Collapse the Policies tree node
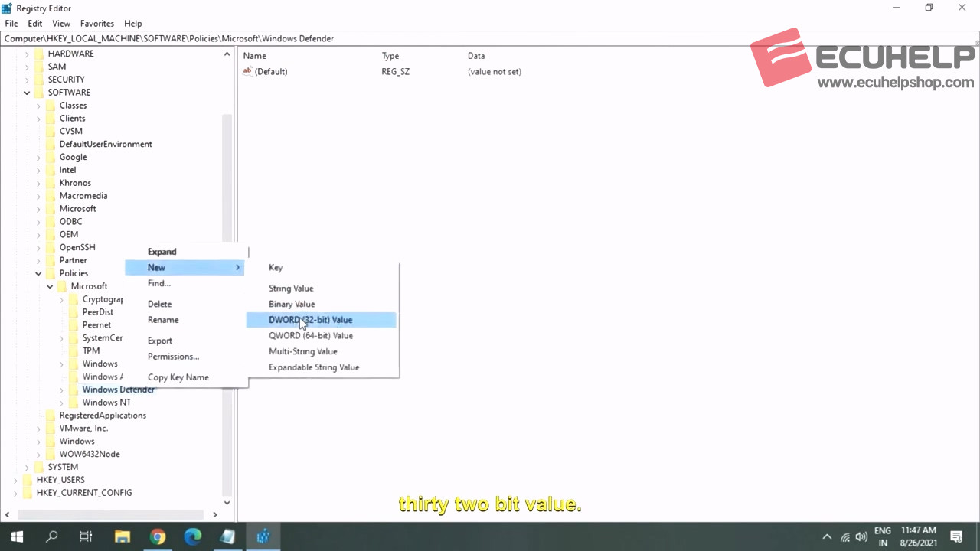 point(38,273)
